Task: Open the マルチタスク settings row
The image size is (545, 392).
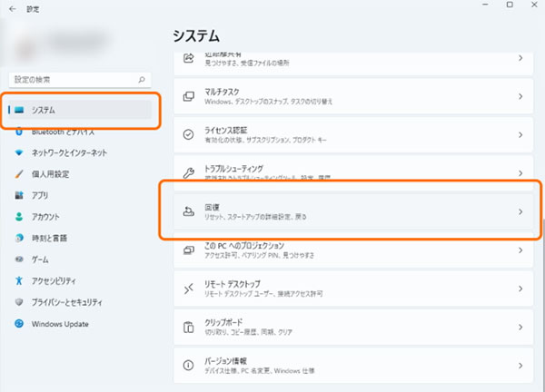Action: (x=353, y=96)
